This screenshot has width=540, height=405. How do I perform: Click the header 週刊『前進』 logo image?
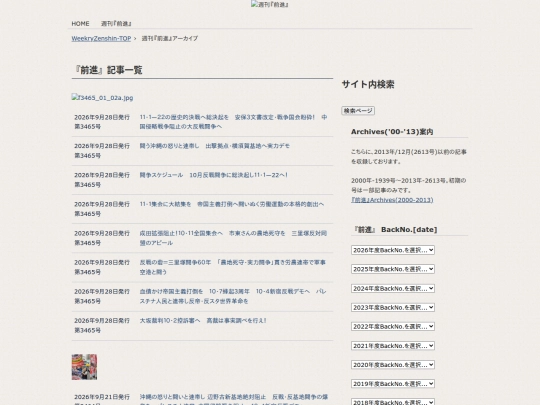[x=270, y=4]
